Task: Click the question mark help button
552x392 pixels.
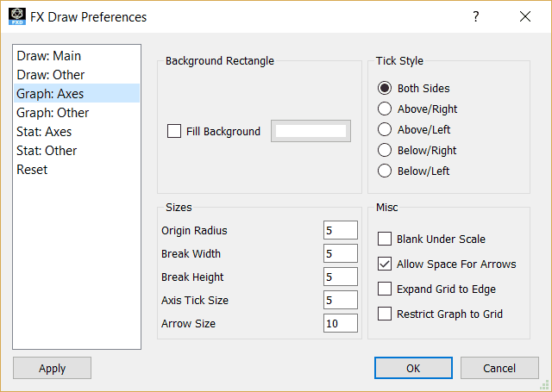Action: pyautogui.click(x=475, y=16)
